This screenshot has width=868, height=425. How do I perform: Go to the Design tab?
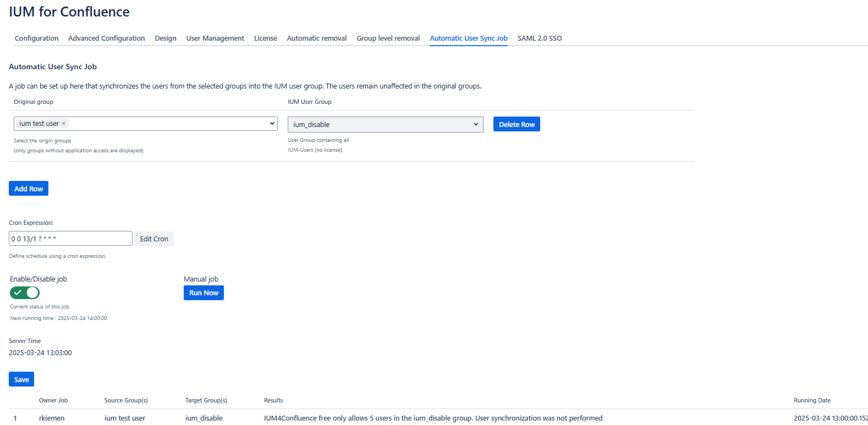click(166, 38)
